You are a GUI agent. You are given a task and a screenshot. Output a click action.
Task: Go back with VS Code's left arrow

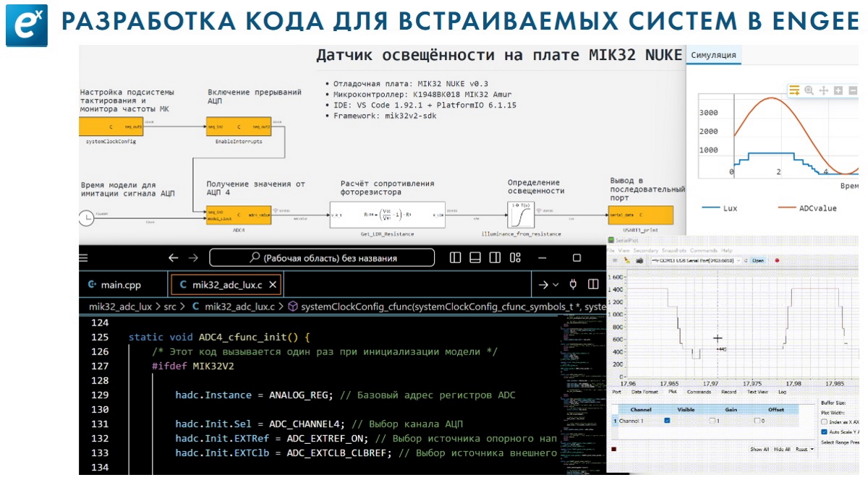[x=173, y=257]
